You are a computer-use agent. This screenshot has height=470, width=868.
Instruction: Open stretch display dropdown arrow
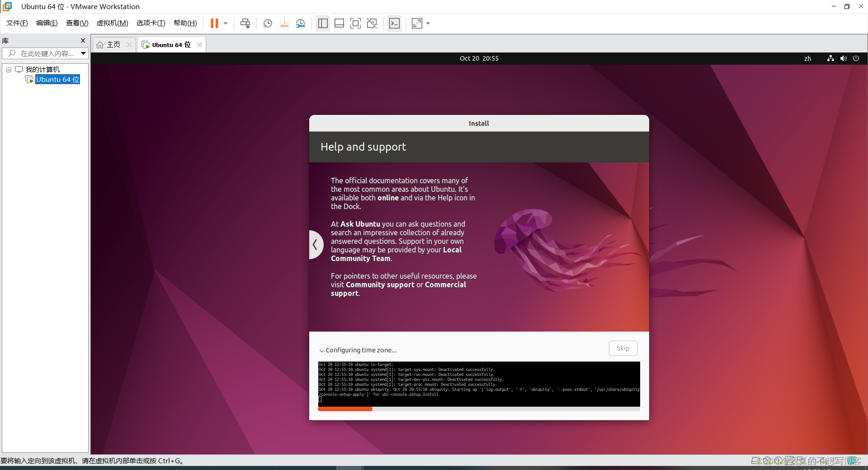(x=428, y=24)
